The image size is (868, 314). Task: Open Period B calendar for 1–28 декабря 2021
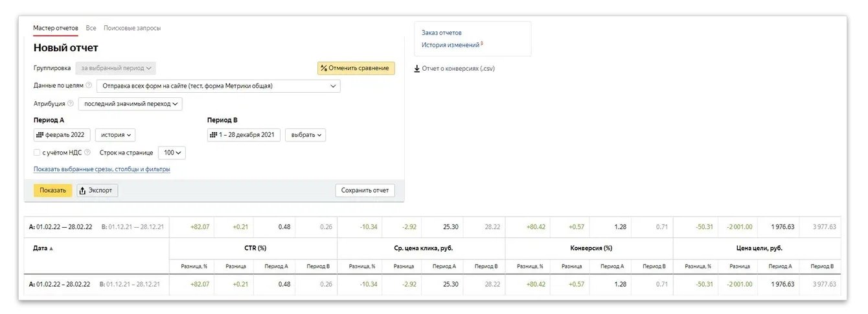[243, 135]
